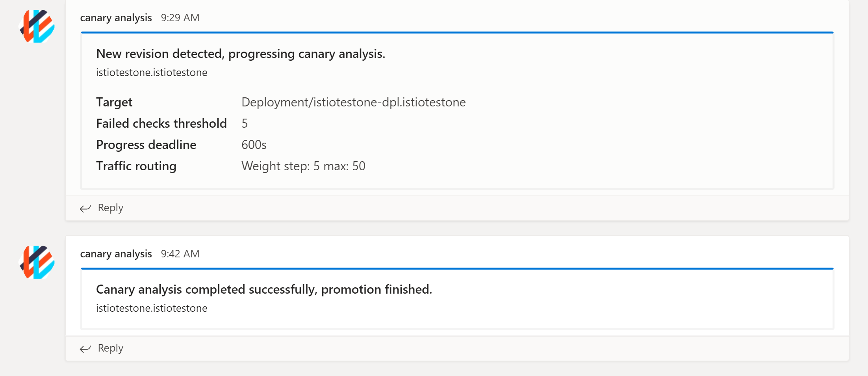This screenshot has height=376, width=868.
Task: Click the Progress deadline 600s value
Action: point(254,144)
